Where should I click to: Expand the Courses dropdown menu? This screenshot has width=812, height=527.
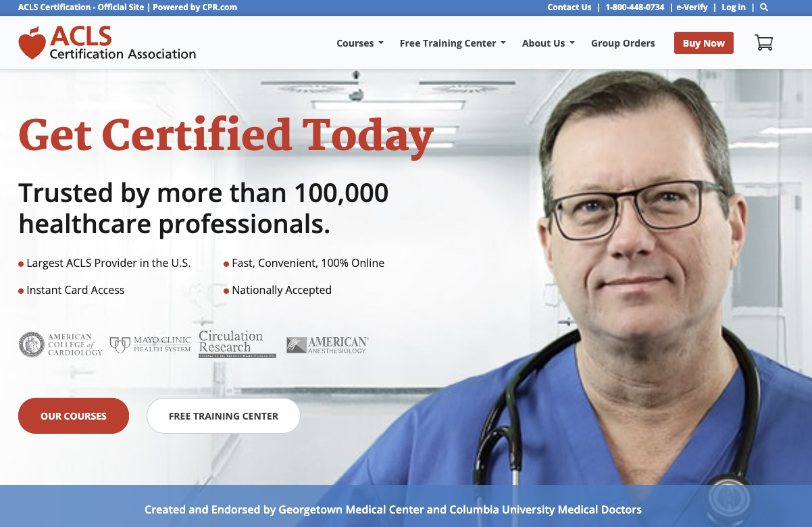coord(360,43)
